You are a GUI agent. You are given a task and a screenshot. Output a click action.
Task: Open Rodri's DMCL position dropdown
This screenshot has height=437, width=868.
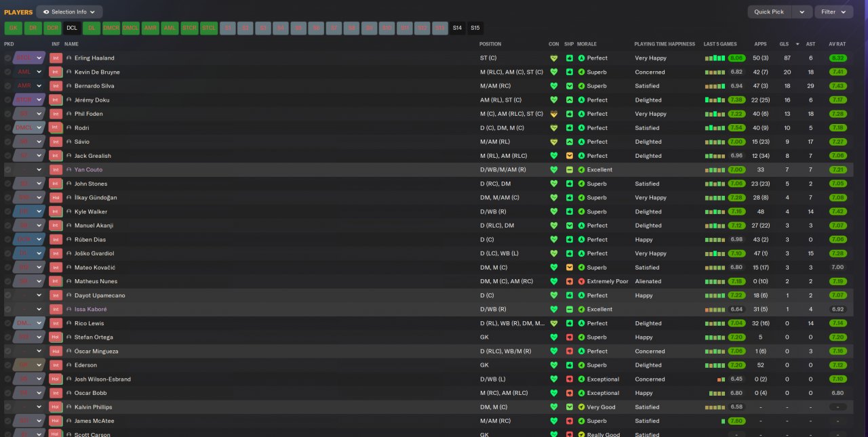click(x=29, y=128)
